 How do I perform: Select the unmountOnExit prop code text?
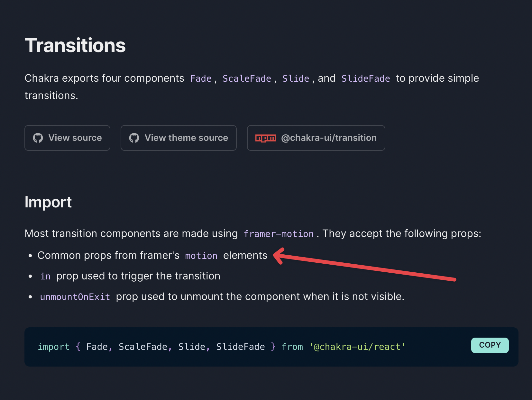[75, 296]
